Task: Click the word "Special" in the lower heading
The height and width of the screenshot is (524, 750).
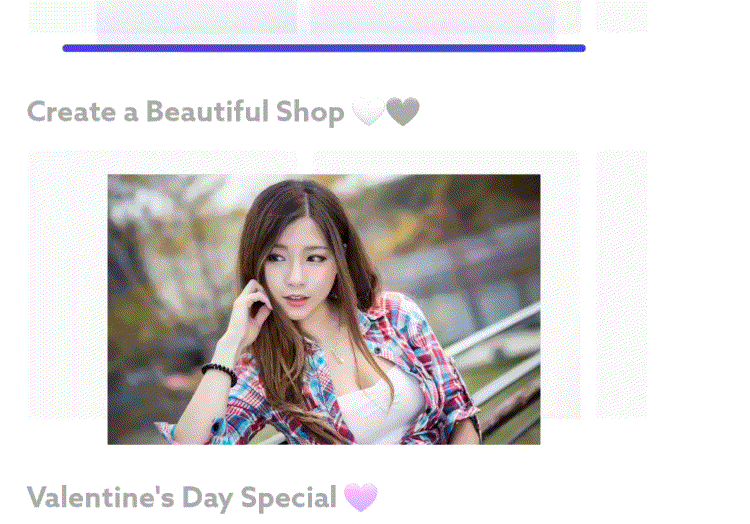Action: (x=289, y=499)
